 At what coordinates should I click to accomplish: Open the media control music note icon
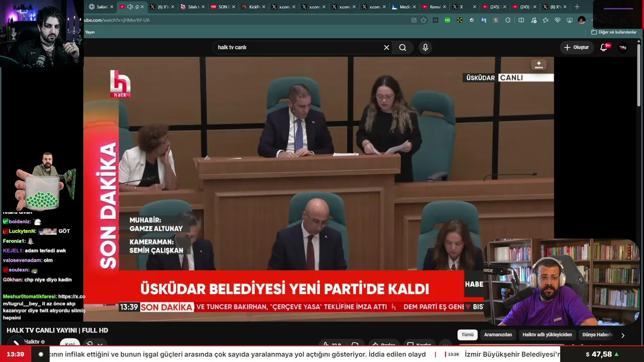tap(533, 20)
